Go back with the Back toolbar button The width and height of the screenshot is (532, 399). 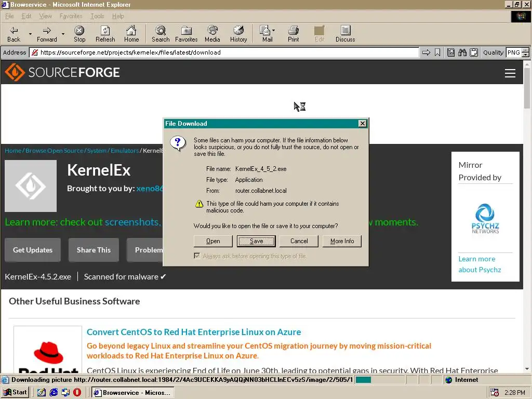(14, 34)
